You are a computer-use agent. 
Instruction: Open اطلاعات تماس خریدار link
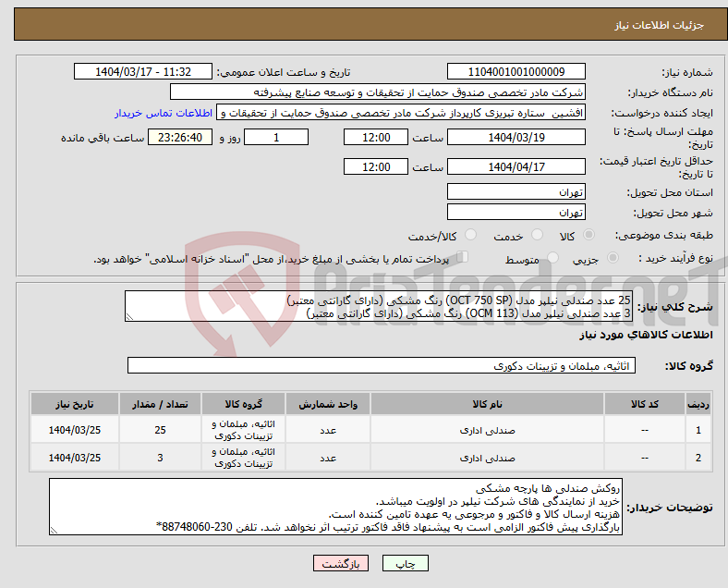click(x=164, y=113)
